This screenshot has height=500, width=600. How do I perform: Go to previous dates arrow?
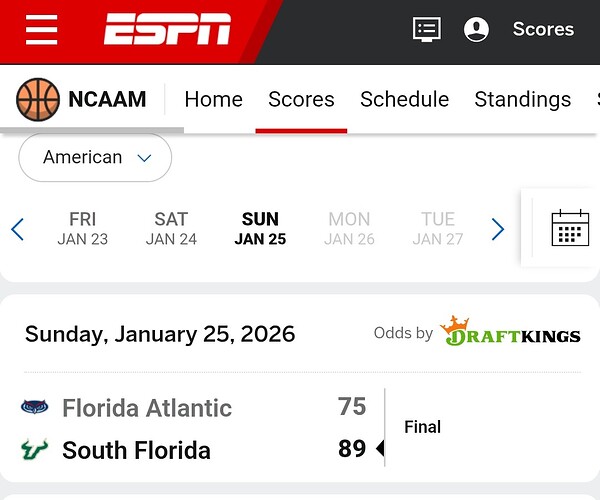(17, 229)
